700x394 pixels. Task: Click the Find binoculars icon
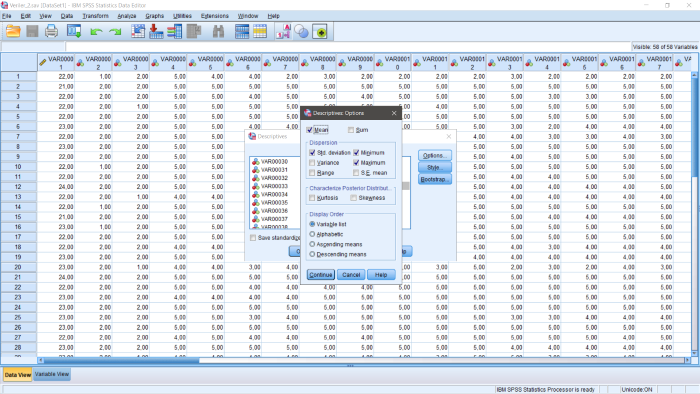coord(218,31)
